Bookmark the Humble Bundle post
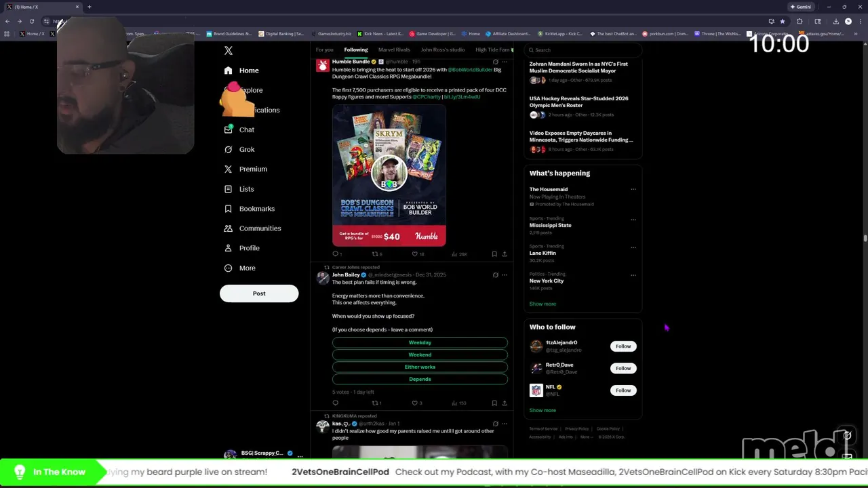The image size is (868, 488). [494, 254]
